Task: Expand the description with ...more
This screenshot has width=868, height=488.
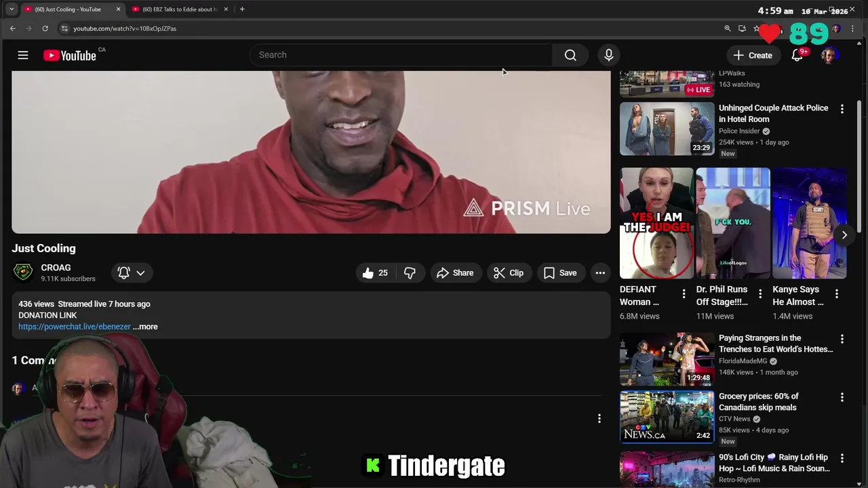Action: pos(145,327)
